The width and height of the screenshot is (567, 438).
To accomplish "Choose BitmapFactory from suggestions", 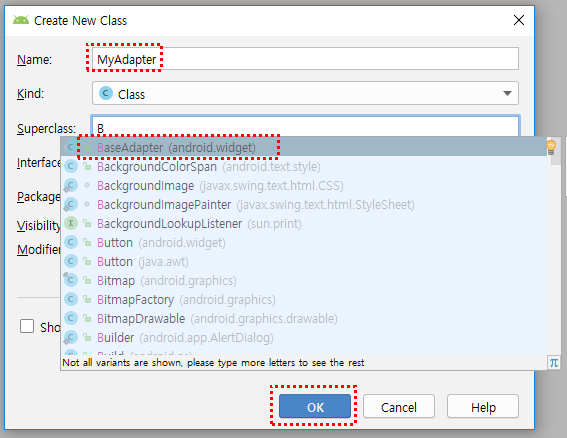I will [x=304, y=299].
